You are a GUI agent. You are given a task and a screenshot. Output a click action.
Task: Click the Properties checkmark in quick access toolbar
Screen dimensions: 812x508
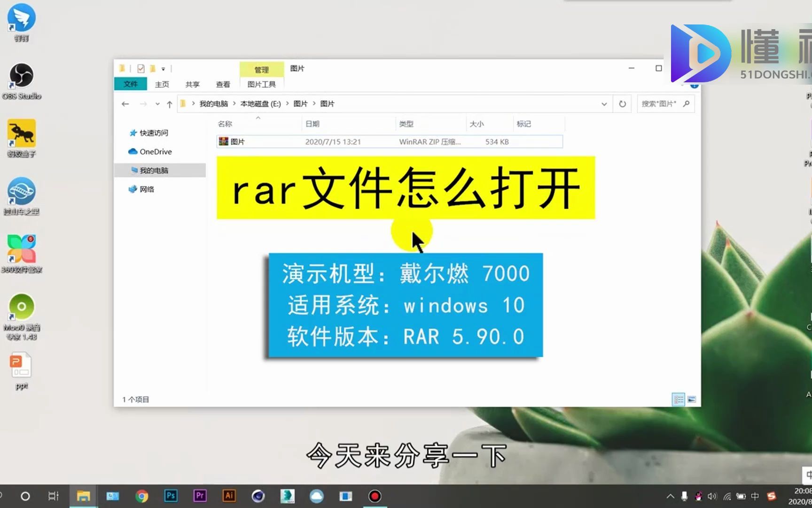point(141,69)
